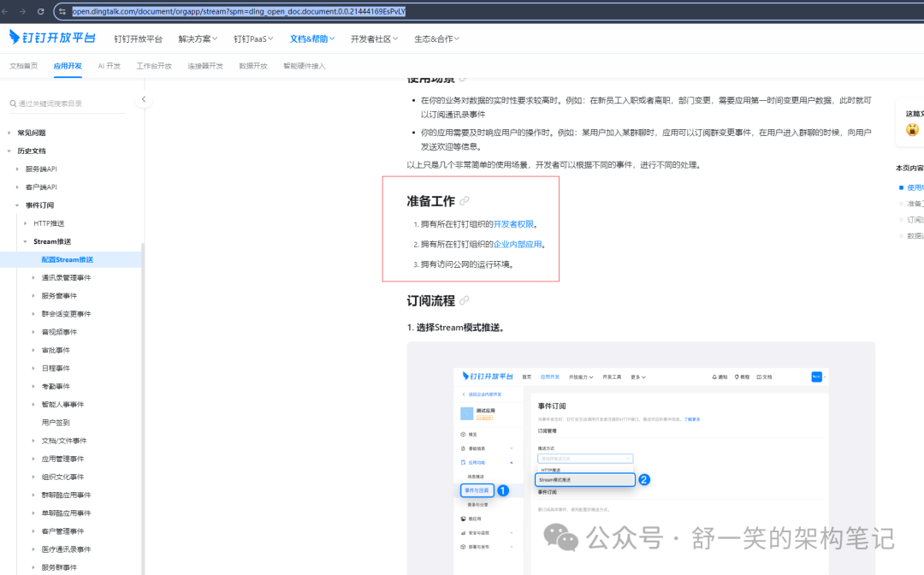Collapse the 历史文档 tree arrow
924x575 pixels.
tap(9, 151)
